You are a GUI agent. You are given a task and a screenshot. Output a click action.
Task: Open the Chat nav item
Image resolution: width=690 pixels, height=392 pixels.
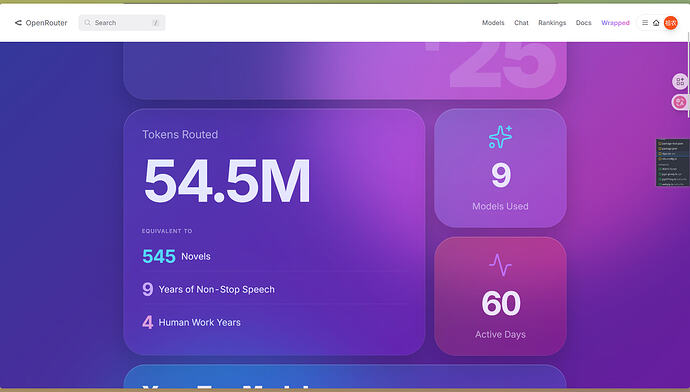(521, 22)
